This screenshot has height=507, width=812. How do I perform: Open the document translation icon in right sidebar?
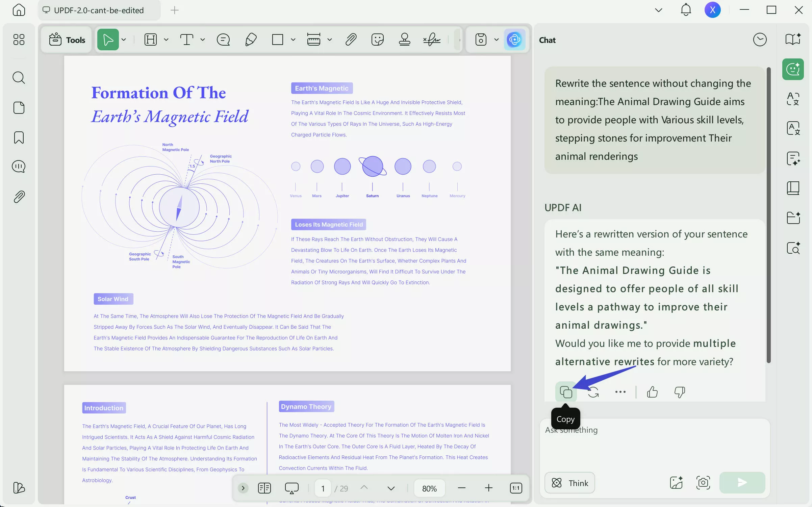click(x=793, y=128)
